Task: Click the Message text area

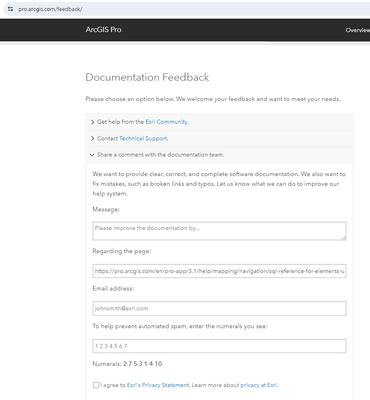Action: 219,231
